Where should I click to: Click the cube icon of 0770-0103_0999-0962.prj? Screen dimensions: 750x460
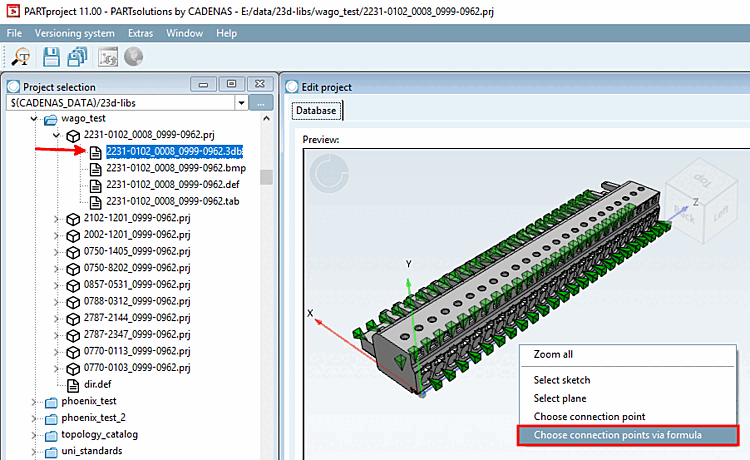pyautogui.click(x=73, y=369)
